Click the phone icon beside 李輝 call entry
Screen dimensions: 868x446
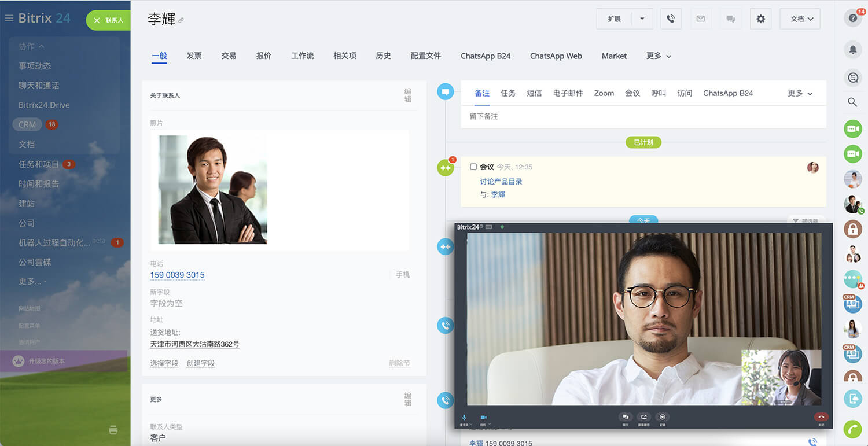pos(812,443)
